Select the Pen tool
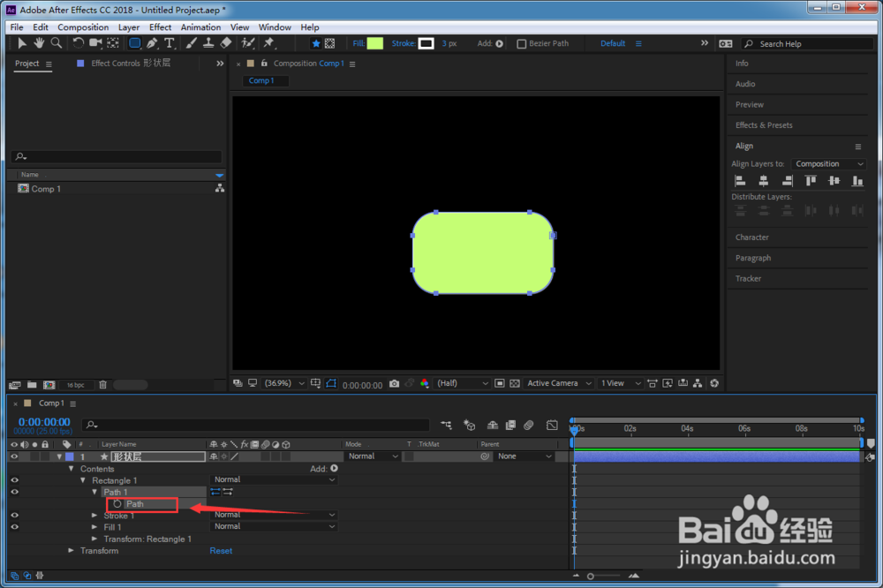883x588 pixels. tap(152, 42)
